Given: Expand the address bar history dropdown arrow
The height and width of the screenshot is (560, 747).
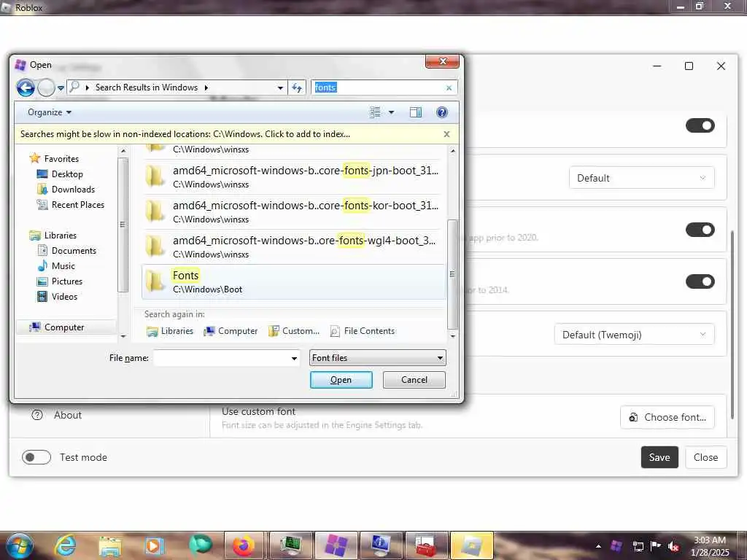Looking at the screenshot, I should click(x=280, y=87).
